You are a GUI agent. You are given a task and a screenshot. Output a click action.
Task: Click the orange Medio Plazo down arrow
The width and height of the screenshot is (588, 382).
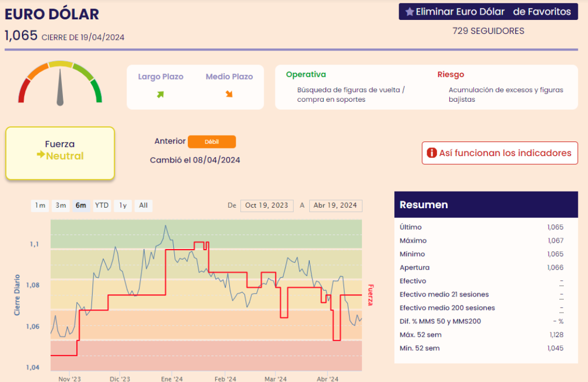229,95
